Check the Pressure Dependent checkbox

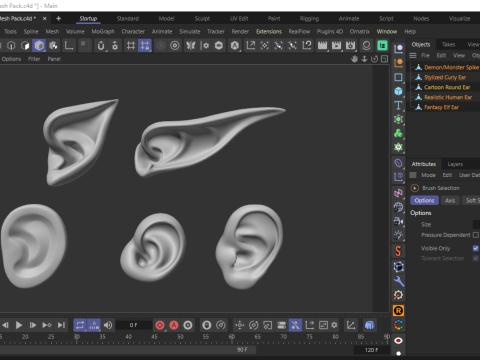pos(476,235)
